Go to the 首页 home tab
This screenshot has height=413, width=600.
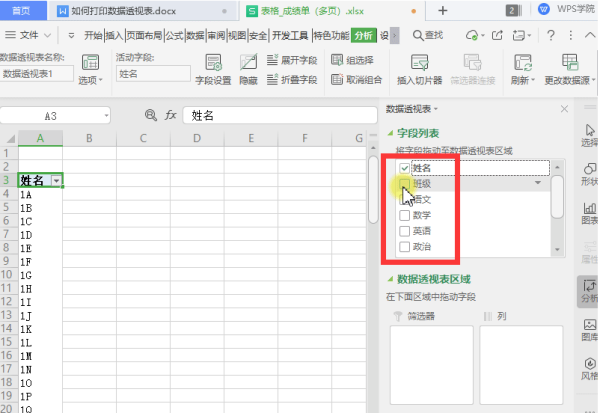point(22,10)
